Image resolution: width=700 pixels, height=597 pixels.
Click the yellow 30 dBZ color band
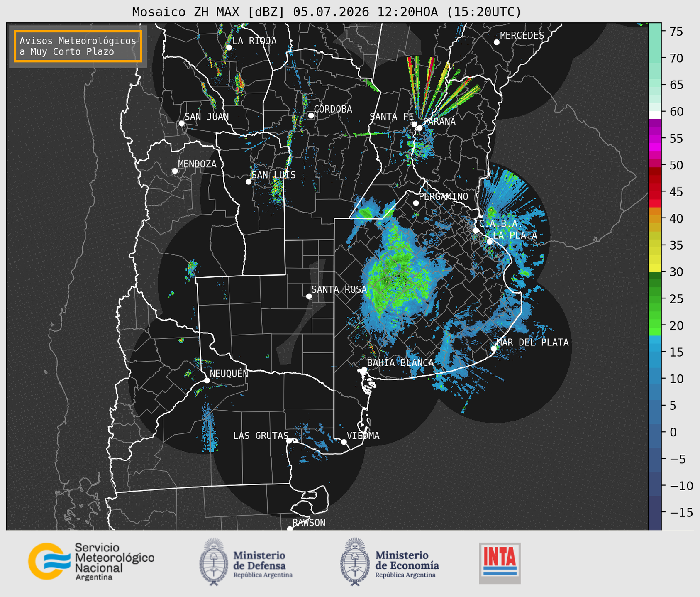click(x=655, y=268)
